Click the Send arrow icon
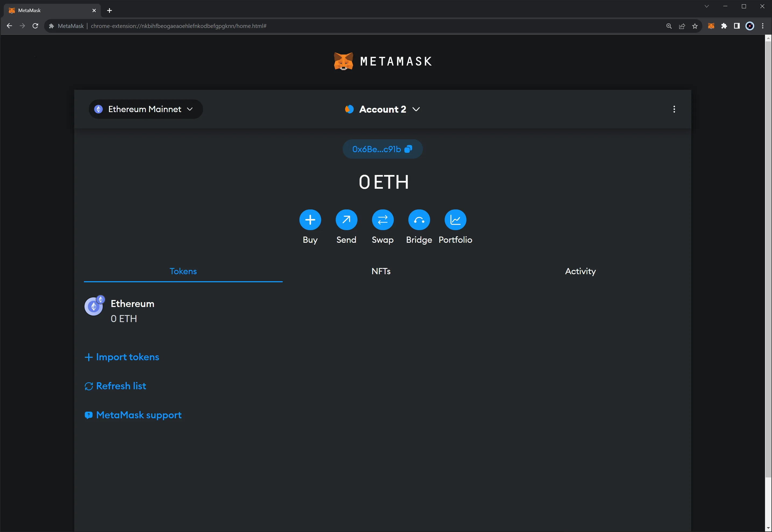The height and width of the screenshot is (532, 772). pos(346,220)
